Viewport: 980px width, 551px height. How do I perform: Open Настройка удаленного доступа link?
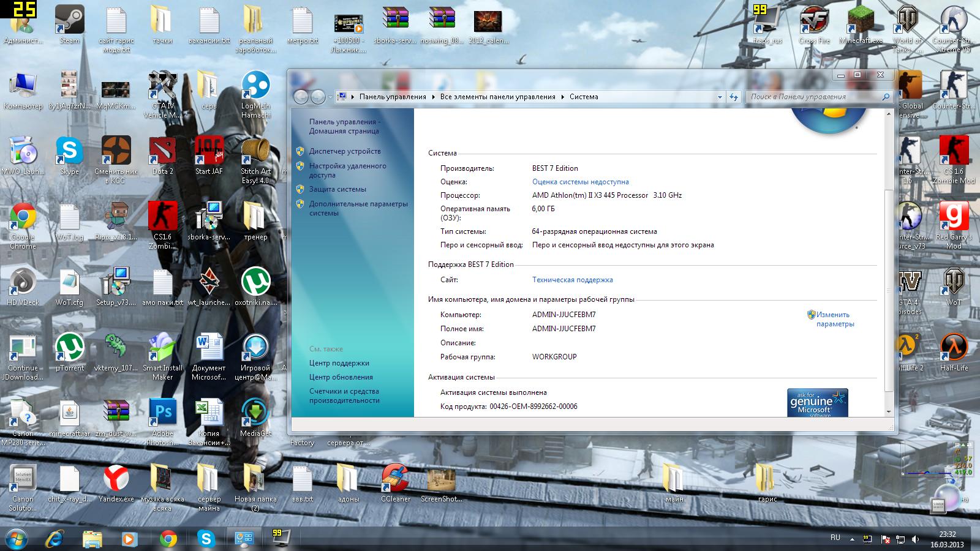coord(347,170)
